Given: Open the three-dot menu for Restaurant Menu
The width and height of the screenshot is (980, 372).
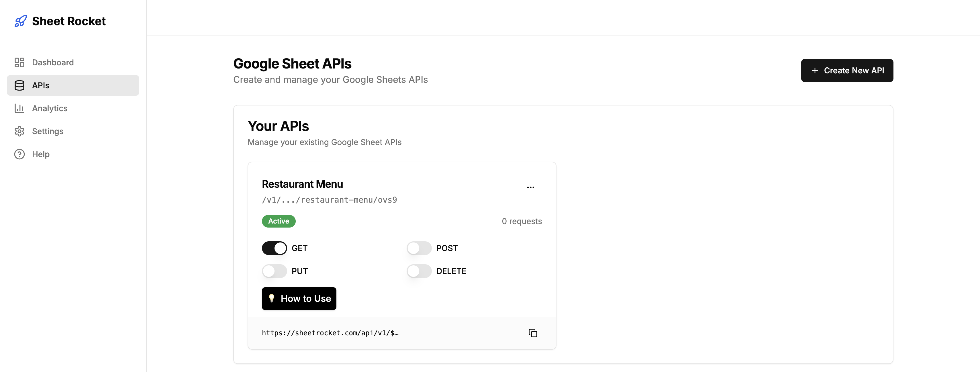Looking at the screenshot, I should click(530, 187).
